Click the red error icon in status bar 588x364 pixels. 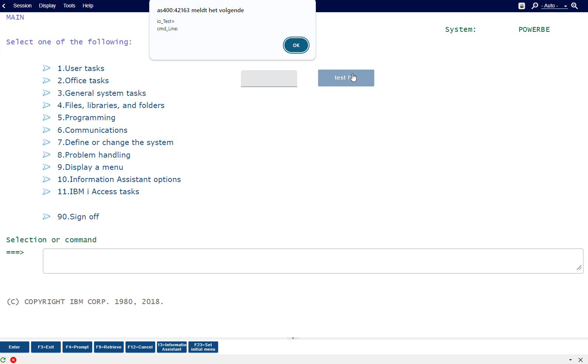[x=13, y=360]
